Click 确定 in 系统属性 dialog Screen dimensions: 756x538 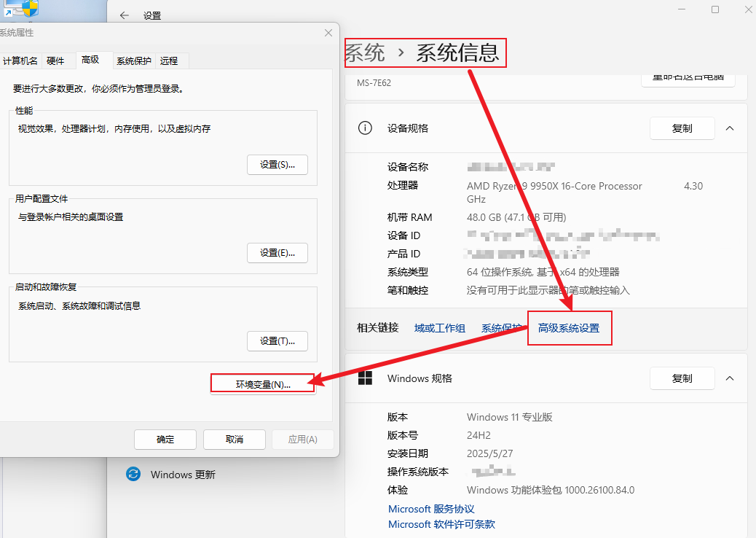[165, 440]
